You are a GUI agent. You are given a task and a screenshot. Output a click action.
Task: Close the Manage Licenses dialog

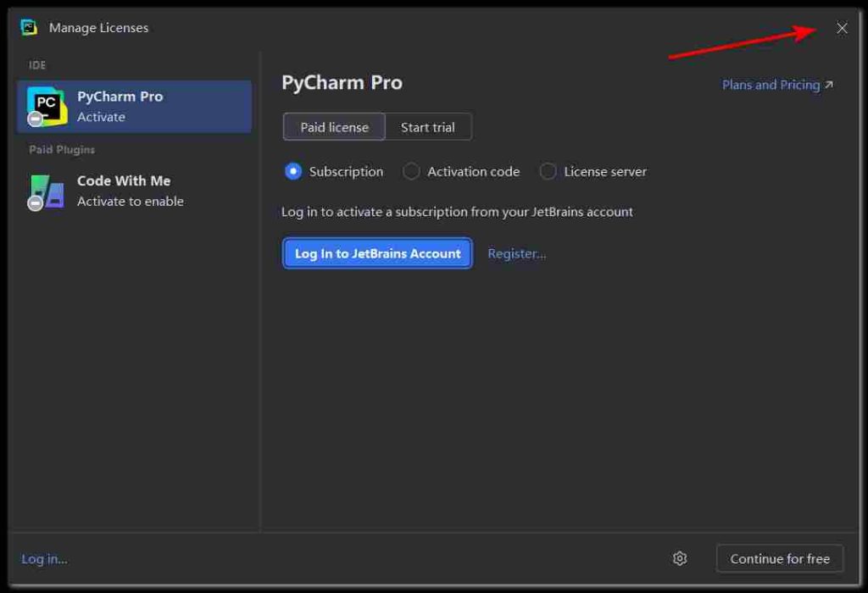[842, 28]
